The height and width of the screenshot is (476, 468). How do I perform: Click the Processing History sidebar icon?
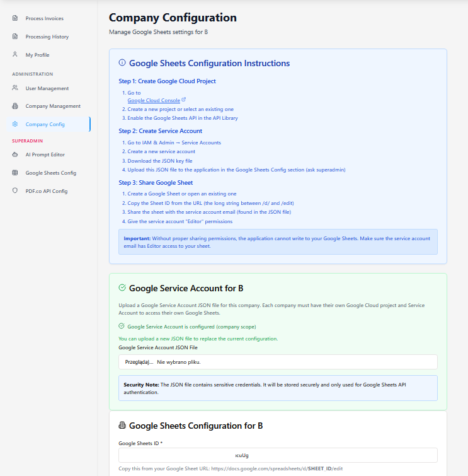[x=15, y=37]
